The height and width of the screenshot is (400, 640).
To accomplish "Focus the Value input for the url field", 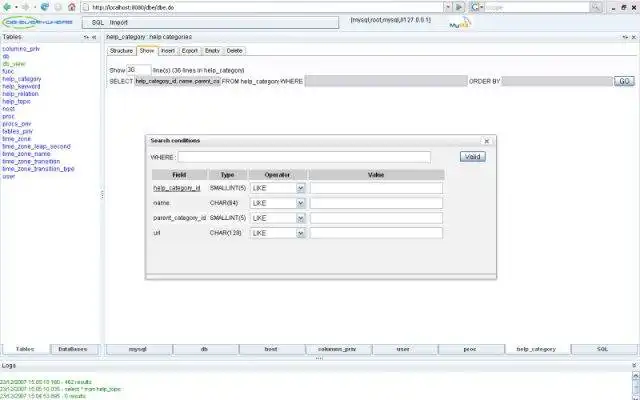I will tap(376, 233).
